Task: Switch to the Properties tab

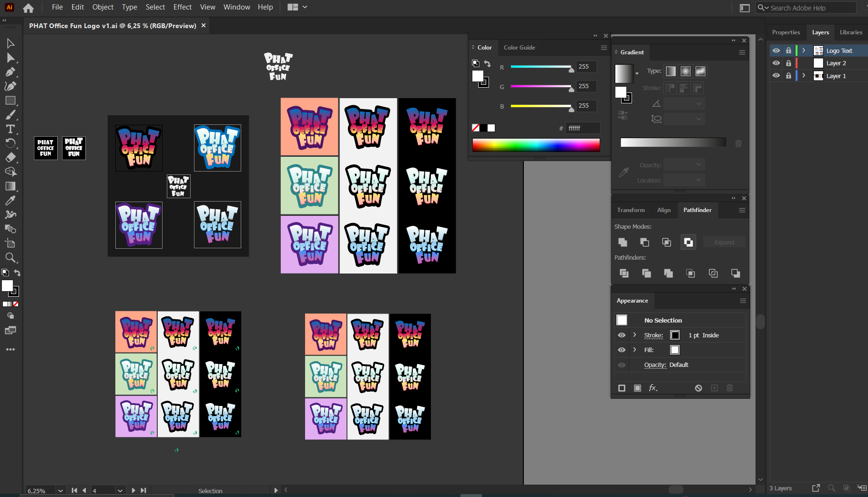Action: pos(786,32)
